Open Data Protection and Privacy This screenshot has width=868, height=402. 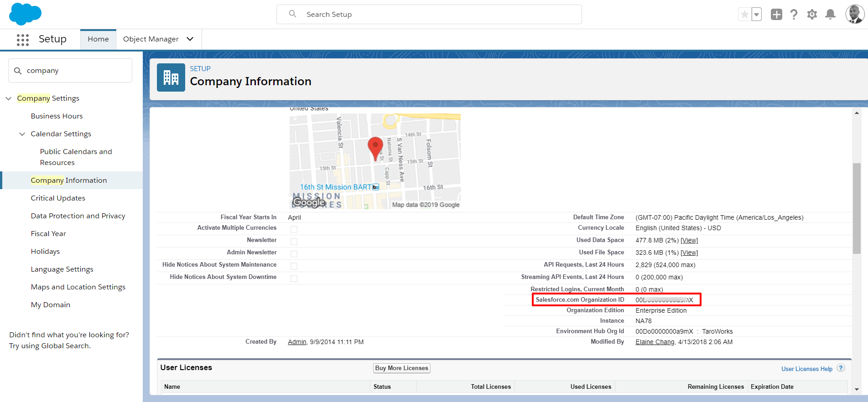(78, 216)
